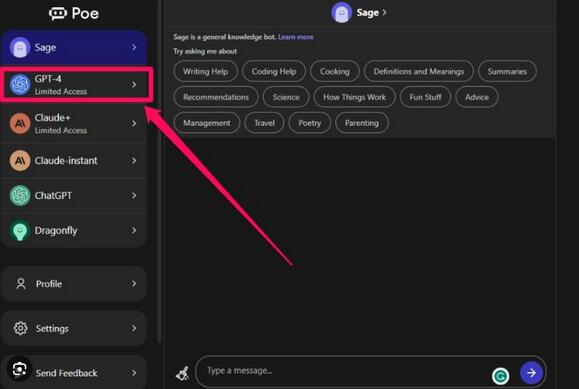Open the Dragonfly chat

(x=74, y=231)
